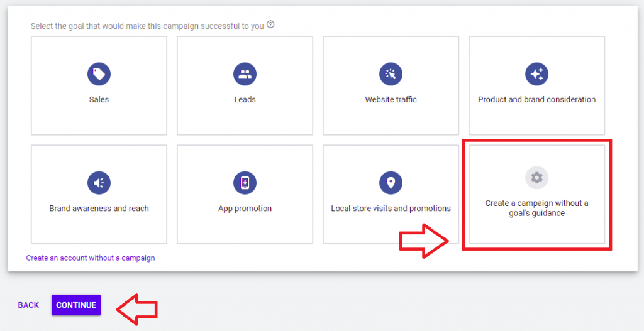Select Create a campaign without a goal's guidance text
This screenshot has width=644, height=331.
[x=537, y=209]
